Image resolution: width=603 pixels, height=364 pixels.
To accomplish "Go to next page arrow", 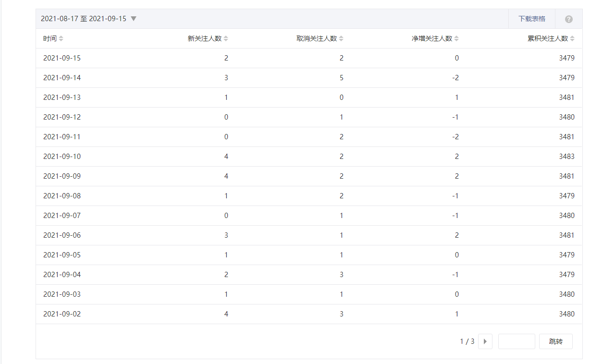I will (x=485, y=341).
